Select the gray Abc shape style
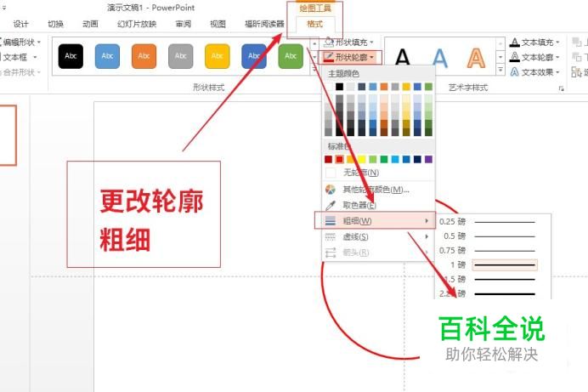Viewport: 588px width, 392px height. tap(181, 56)
